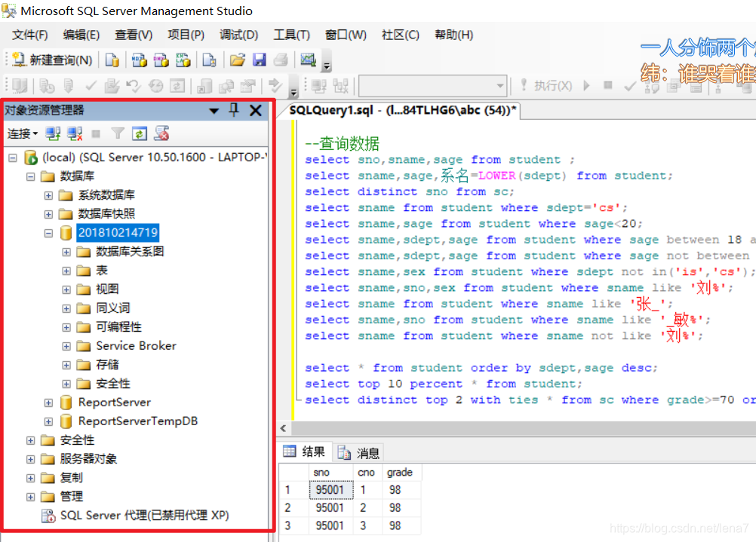Toggle the auto-hide pin on Object Explorer

click(234, 110)
